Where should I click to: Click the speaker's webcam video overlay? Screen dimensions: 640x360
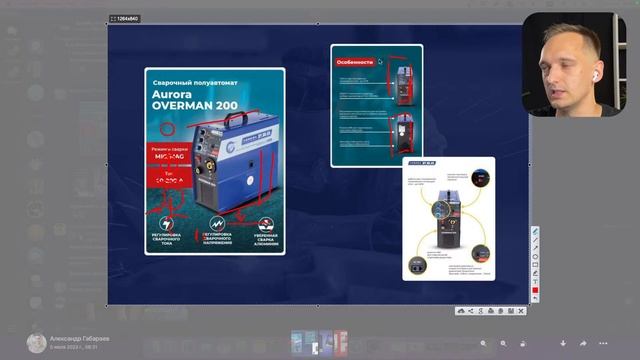(x=574, y=64)
